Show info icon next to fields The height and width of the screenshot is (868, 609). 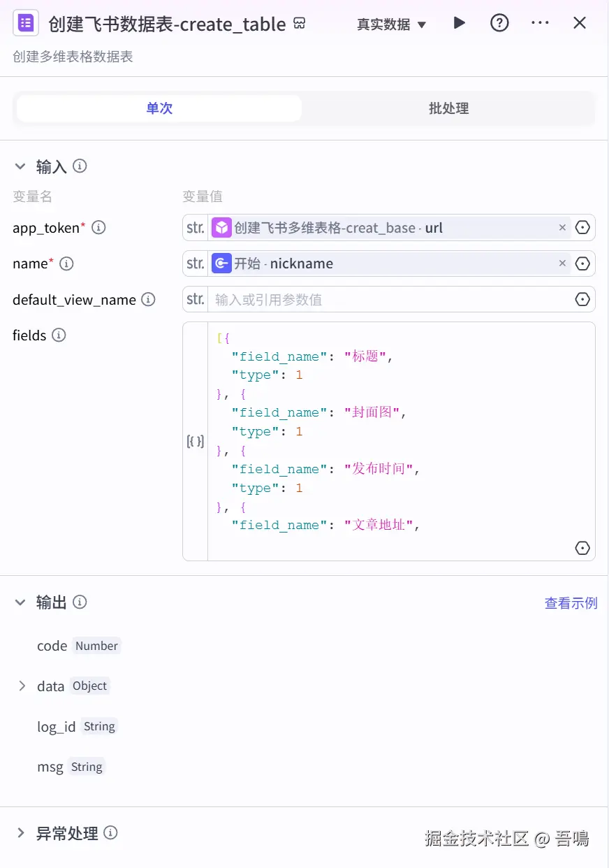59,335
